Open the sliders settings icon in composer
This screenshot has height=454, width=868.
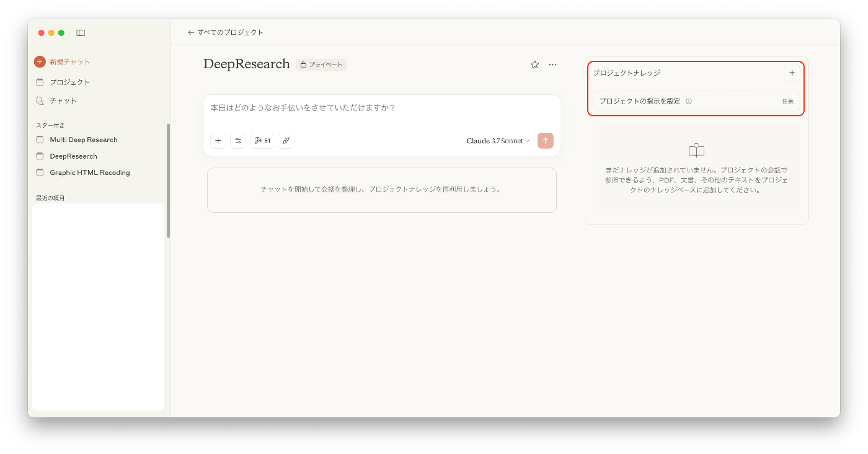click(x=238, y=141)
